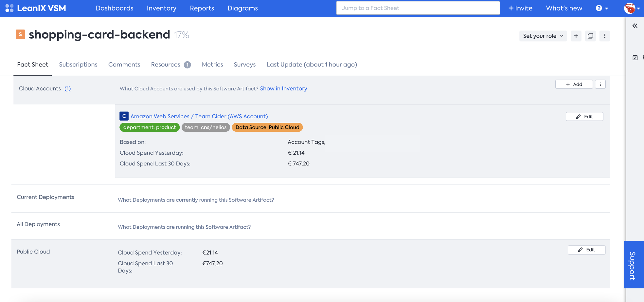The height and width of the screenshot is (302, 644).
Task: Click the Resources count badge
Action: 188,65
